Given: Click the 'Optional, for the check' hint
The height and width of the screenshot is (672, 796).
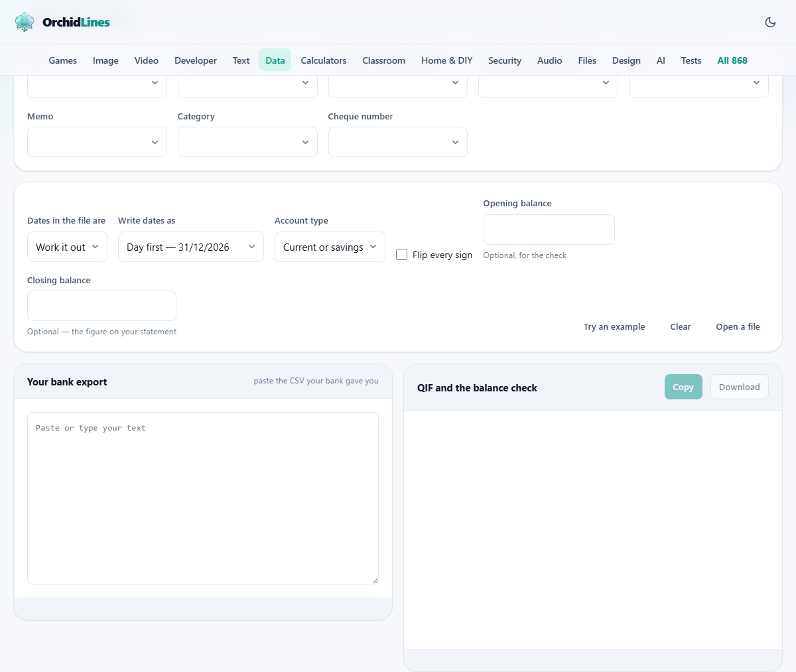Looking at the screenshot, I should tap(525, 255).
